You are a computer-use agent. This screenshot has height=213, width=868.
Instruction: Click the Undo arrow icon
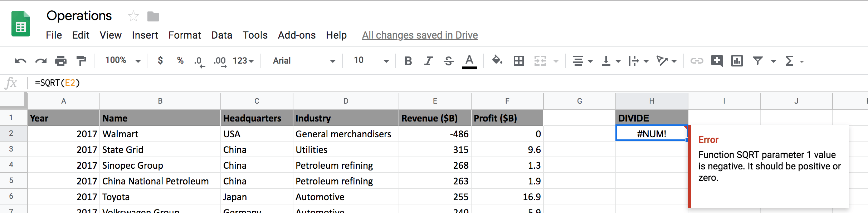tap(20, 61)
